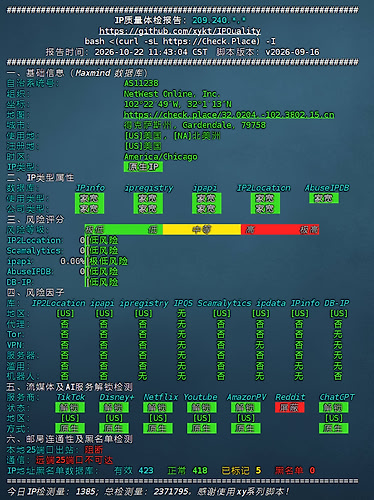This screenshot has height=500, width=374.
Task: Click the 解锁 status badge under TikTok
Action: tap(70, 408)
